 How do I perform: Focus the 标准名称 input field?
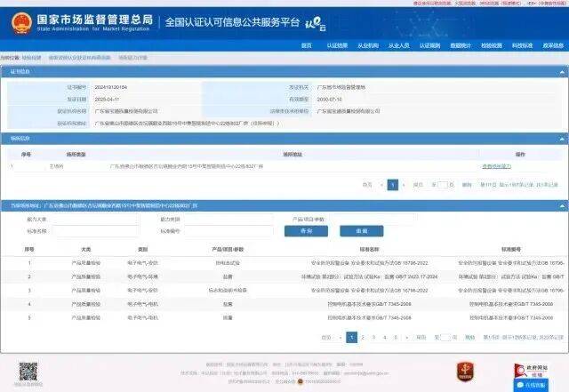tap(94, 231)
